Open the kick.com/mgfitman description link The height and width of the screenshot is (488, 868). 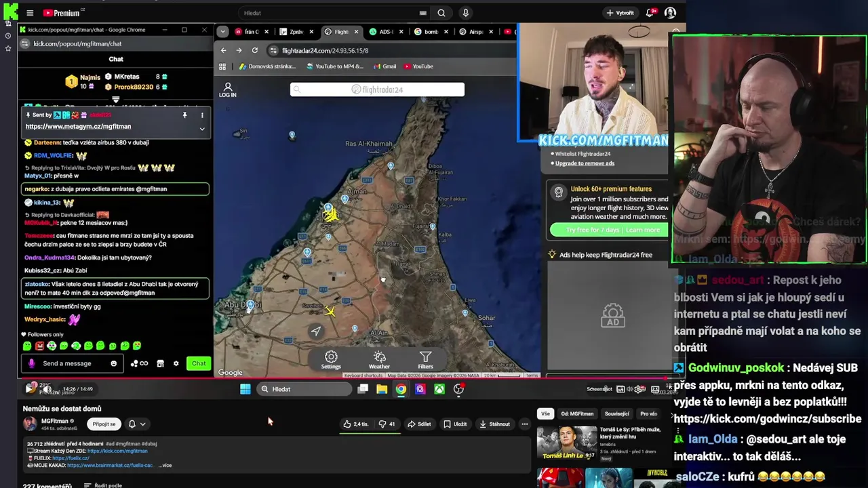117,451
